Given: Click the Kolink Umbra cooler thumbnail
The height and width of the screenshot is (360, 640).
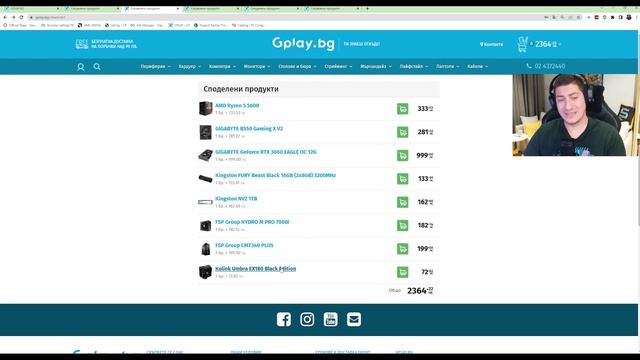Looking at the screenshot, I should pyautogui.click(x=205, y=272).
